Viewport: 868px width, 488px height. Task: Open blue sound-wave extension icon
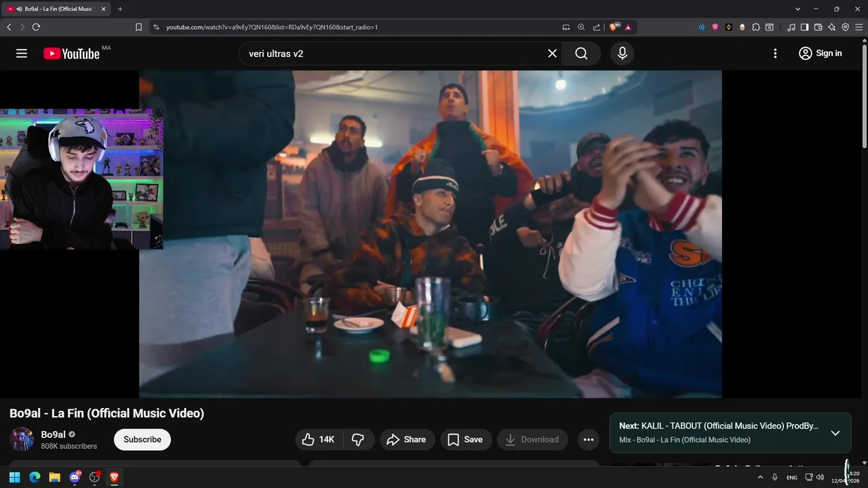click(701, 27)
